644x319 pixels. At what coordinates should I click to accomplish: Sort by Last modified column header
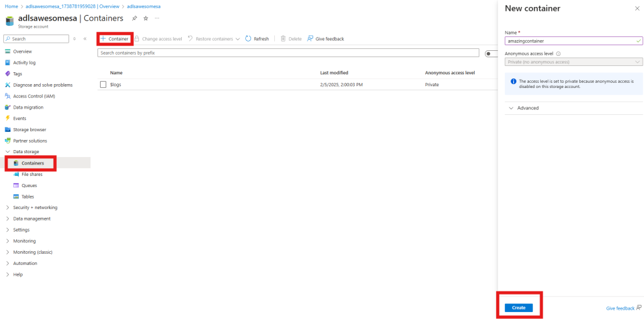tap(334, 73)
